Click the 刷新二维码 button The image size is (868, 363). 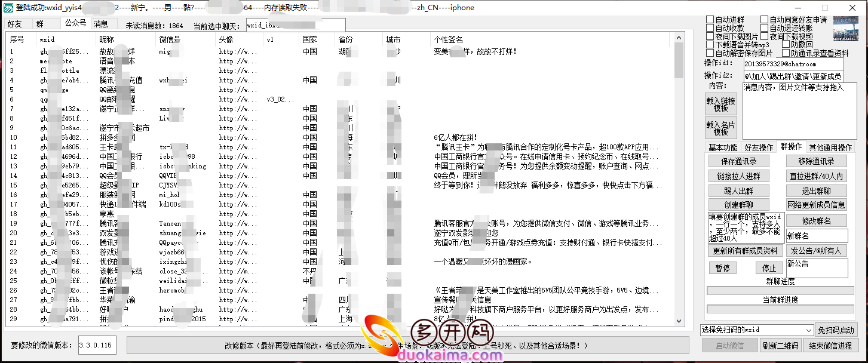pos(780,346)
